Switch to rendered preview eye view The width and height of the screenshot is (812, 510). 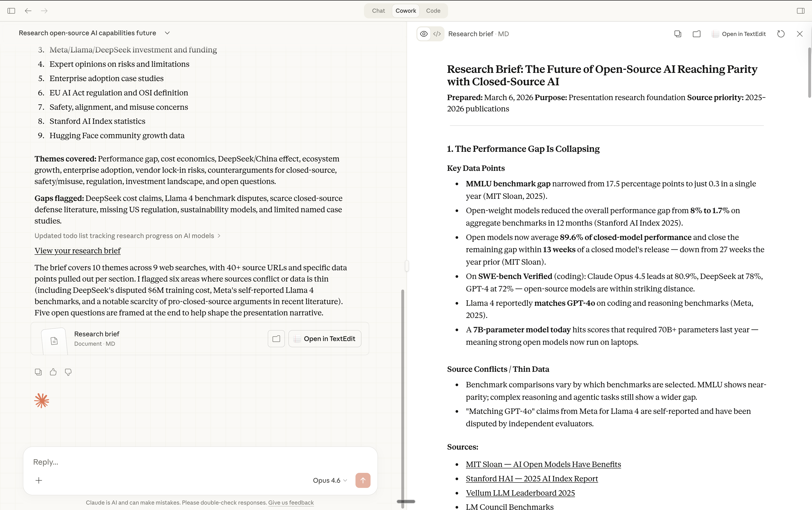pyautogui.click(x=424, y=34)
